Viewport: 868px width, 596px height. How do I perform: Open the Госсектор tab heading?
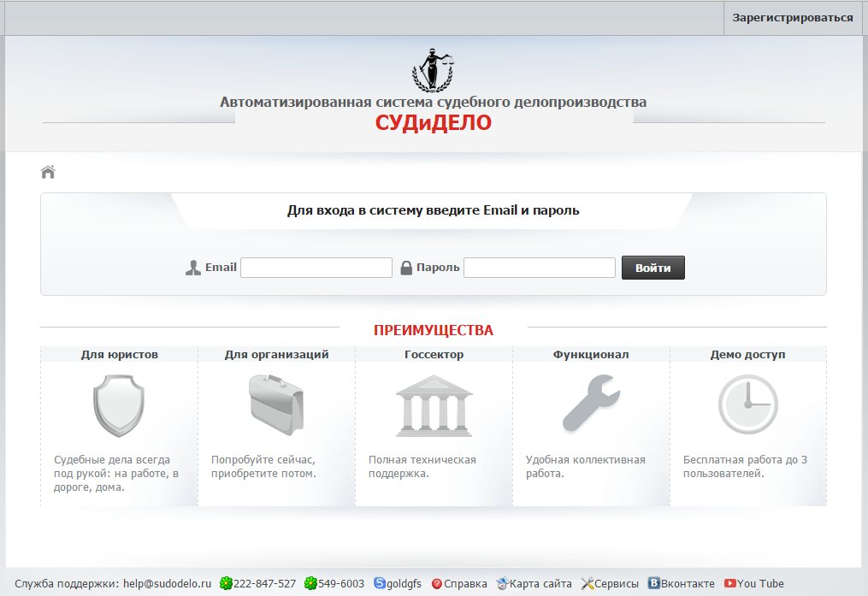434,354
